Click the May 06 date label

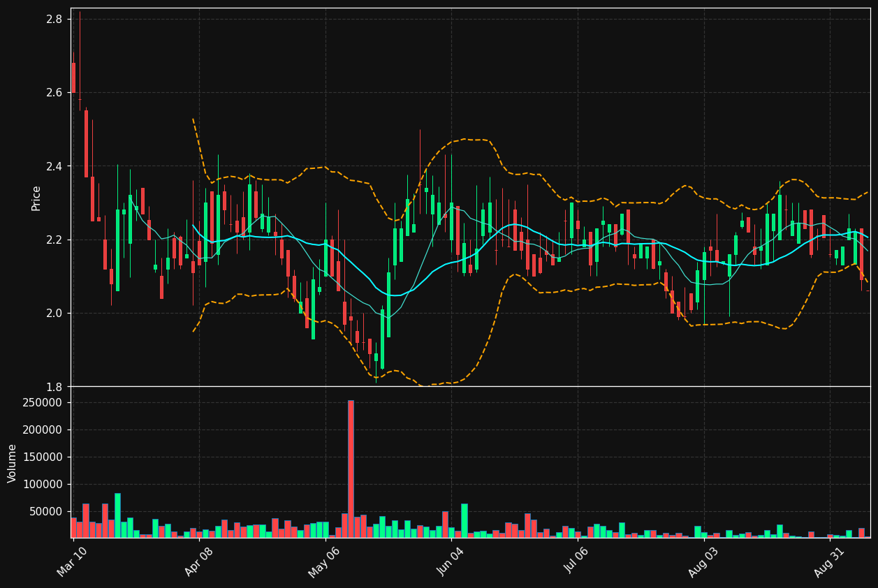point(325,561)
